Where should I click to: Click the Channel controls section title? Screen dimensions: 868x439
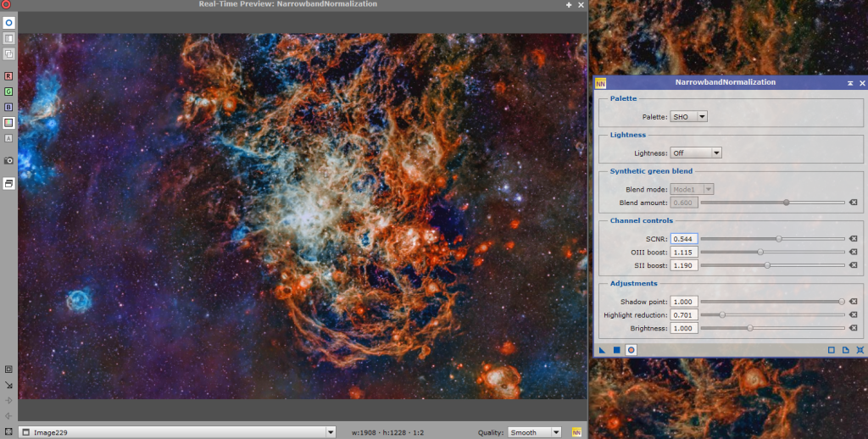[x=642, y=220]
